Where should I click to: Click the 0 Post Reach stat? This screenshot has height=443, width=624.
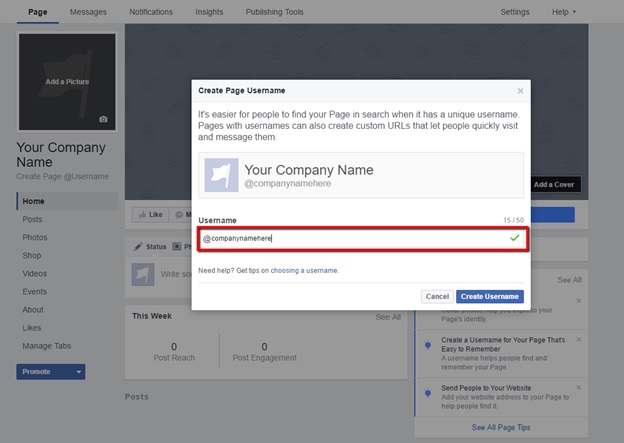174,352
